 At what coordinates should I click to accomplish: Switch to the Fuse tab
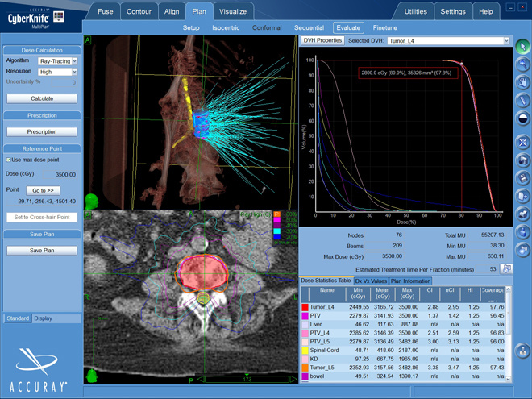(x=105, y=11)
